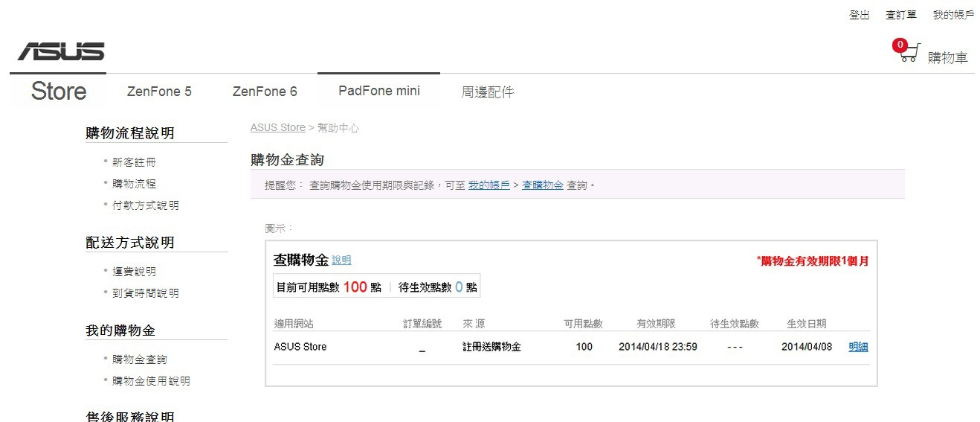Open 新客註冊 in sidebar

coord(134,162)
